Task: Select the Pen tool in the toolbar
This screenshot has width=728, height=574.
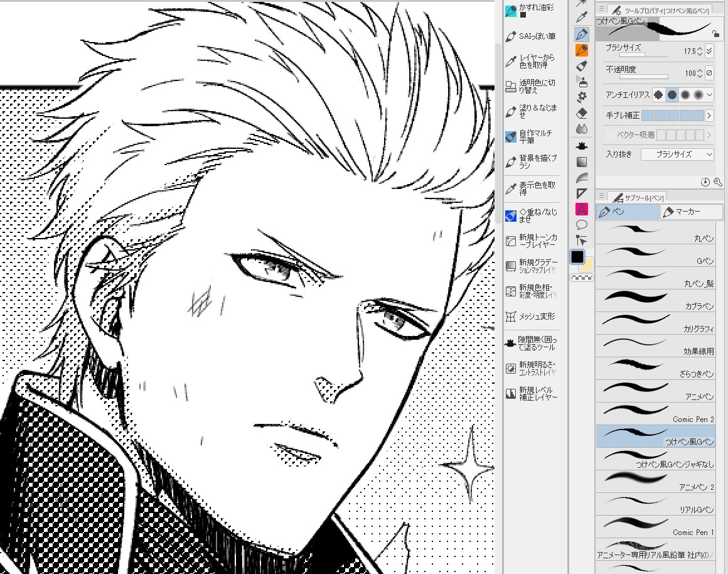Action: [581, 34]
